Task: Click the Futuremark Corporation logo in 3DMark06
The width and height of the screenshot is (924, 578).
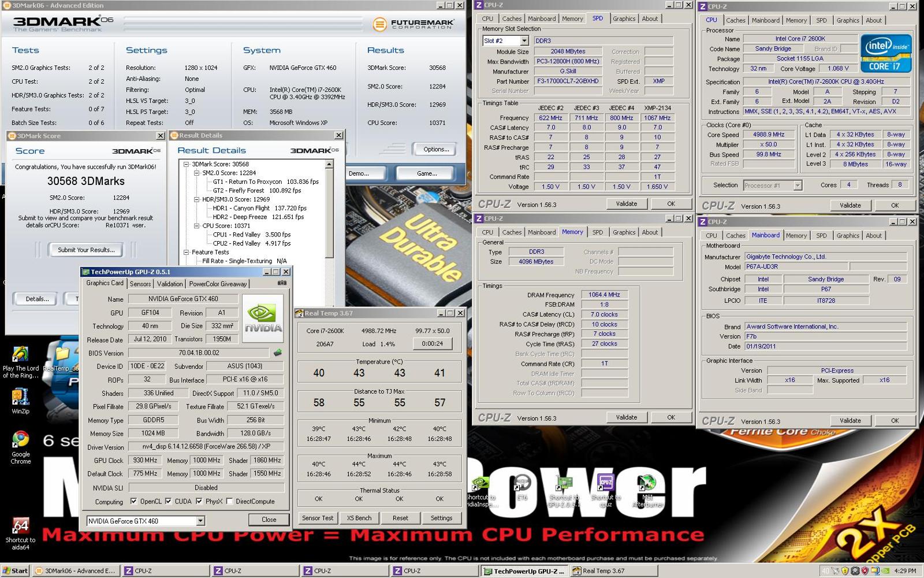Action: (x=414, y=24)
